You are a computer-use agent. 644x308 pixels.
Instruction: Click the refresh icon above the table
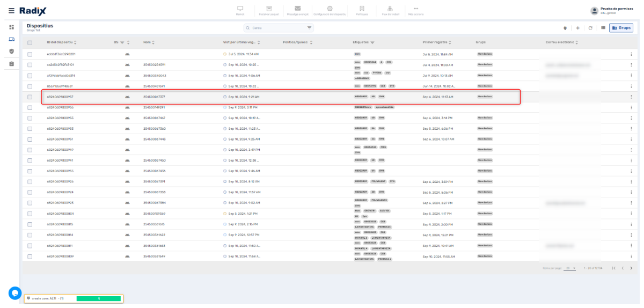(x=590, y=28)
